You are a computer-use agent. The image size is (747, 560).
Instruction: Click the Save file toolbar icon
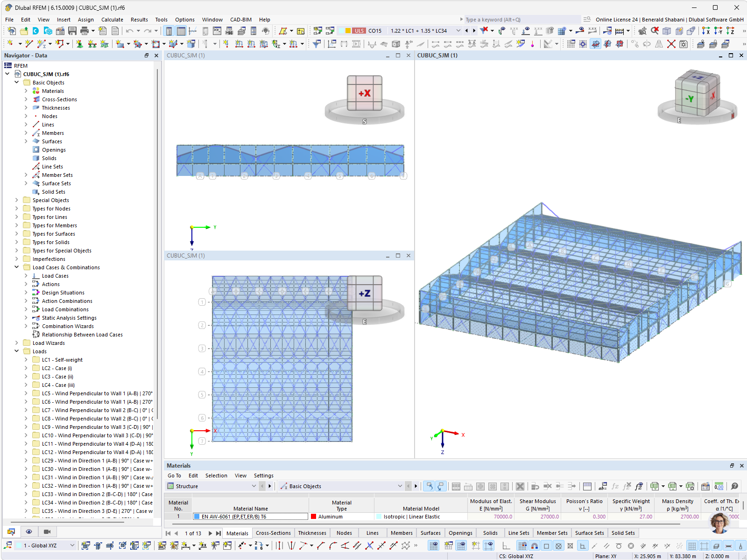tap(72, 31)
